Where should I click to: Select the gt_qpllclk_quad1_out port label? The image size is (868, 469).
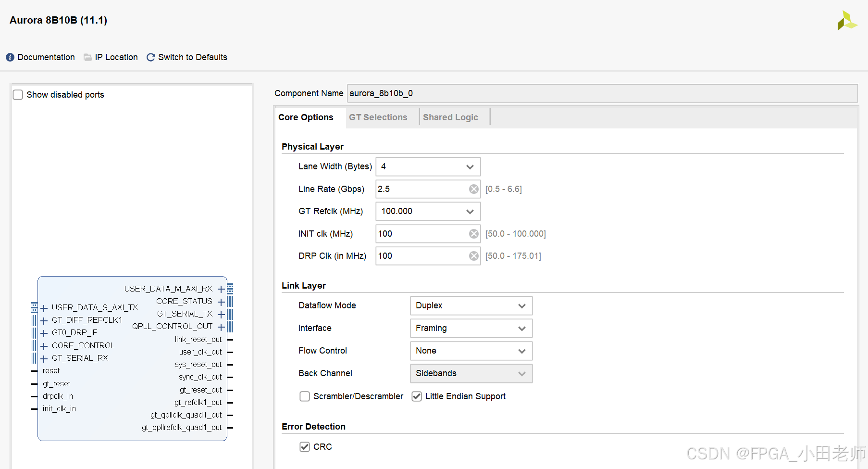tap(186, 415)
